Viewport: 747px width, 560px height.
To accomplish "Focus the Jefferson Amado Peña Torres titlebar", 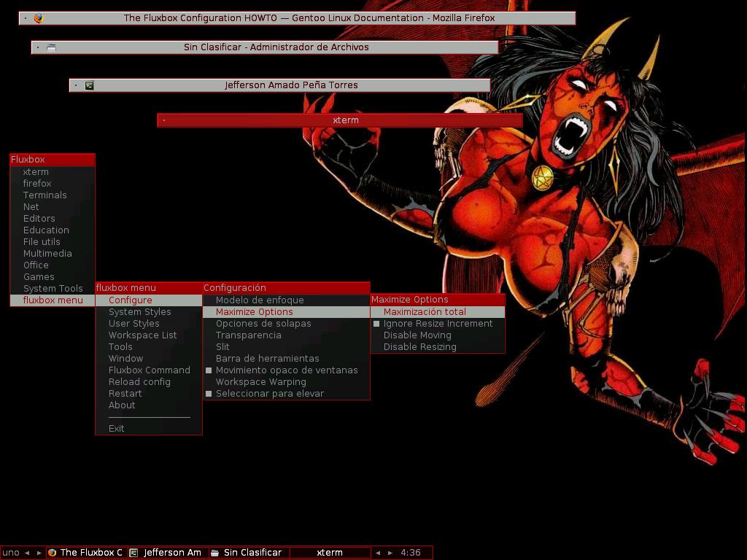I will pos(279,85).
